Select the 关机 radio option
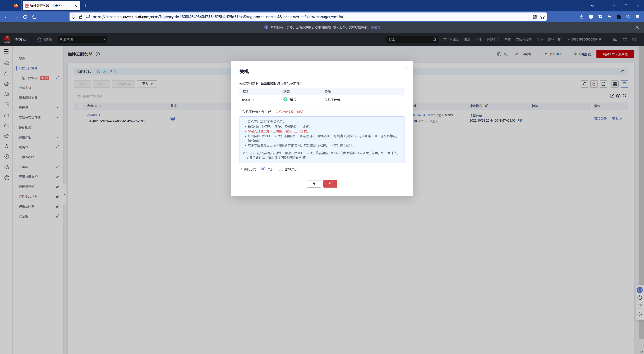Screen dimensions: 644x354 [263, 169]
